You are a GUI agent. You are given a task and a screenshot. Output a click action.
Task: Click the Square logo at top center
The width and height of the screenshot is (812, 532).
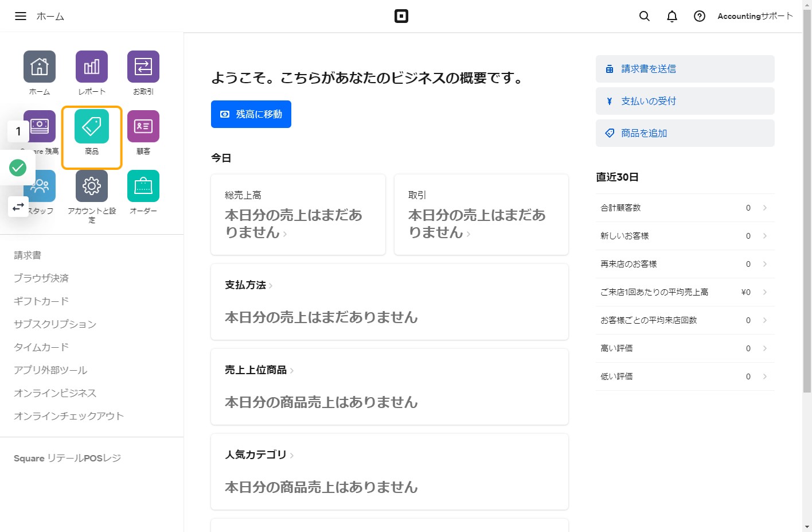(401, 16)
